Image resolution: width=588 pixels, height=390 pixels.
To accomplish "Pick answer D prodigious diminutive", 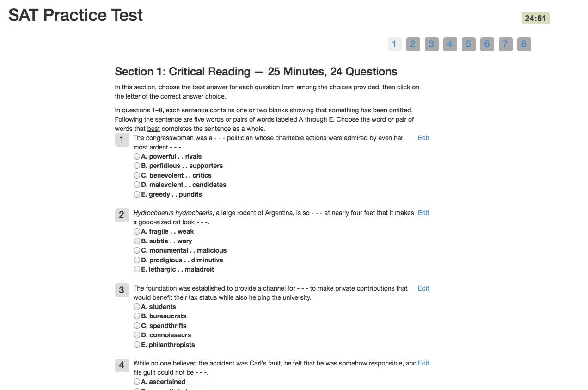I will (x=137, y=260).
